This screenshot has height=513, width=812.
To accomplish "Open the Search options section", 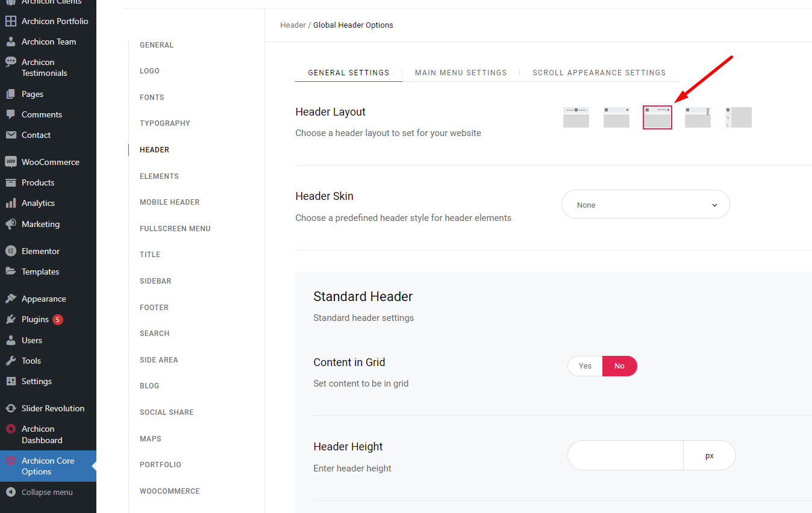I will click(x=154, y=334).
